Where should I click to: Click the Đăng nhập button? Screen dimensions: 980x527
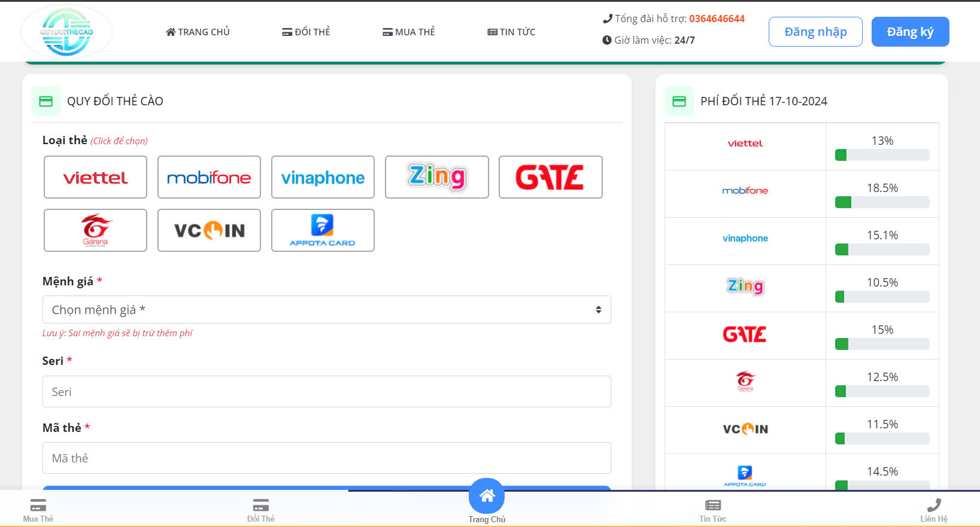(x=815, y=32)
